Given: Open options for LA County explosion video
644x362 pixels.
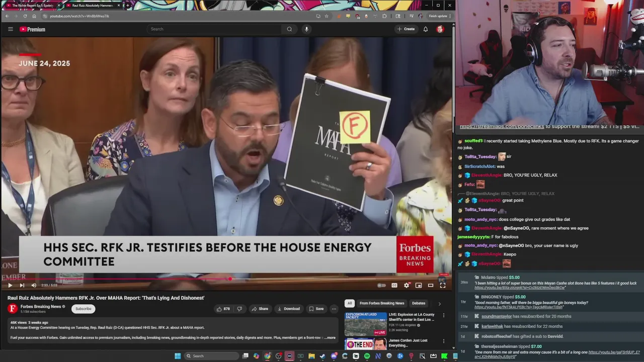Looking at the screenshot, I should tap(444, 315).
